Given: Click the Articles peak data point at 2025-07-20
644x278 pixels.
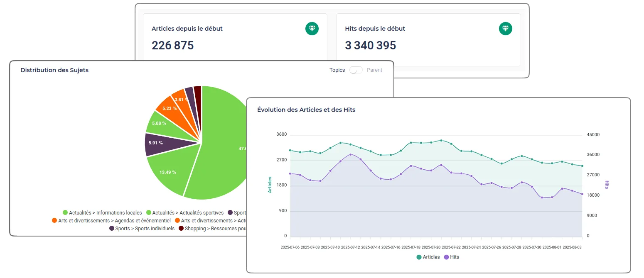Looking at the screenshot, I should coord(441,140).
